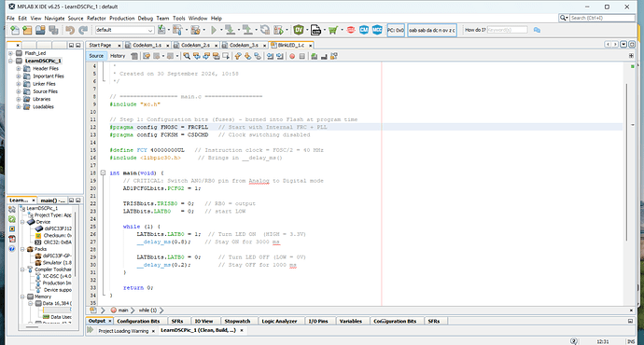Image resolution: width=644 pixels, height=345 pixels.
Task: Expand the Flash_Led project node
Action: 10,53
